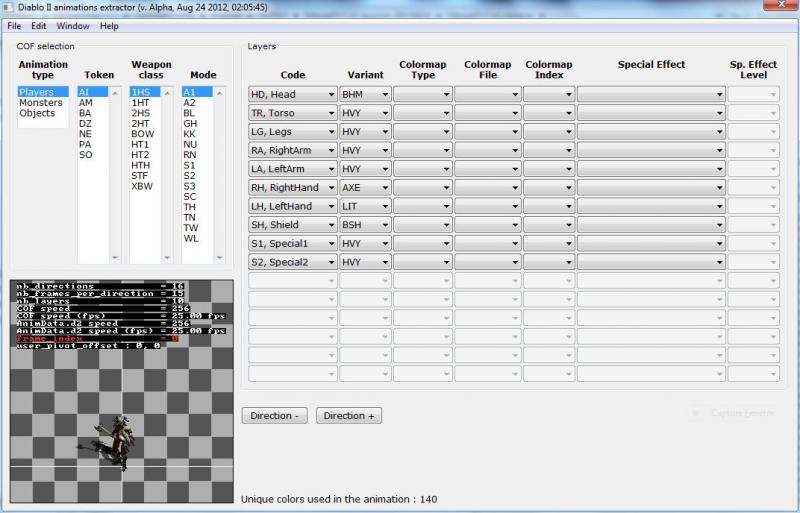Open the BHM variant dropdown for Head
Image resolution: width=800 pixels, height=513 pixels.
click(x=365, y=94)
